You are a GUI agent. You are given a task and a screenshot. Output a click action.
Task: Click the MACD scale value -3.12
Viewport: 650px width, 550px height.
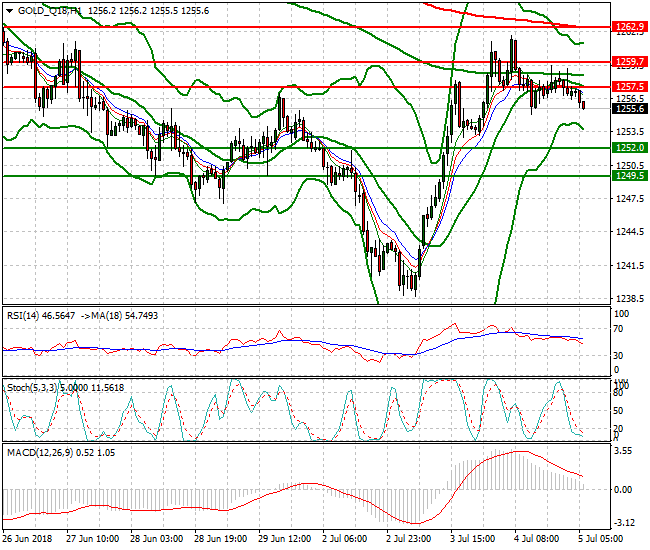point(622,523)
